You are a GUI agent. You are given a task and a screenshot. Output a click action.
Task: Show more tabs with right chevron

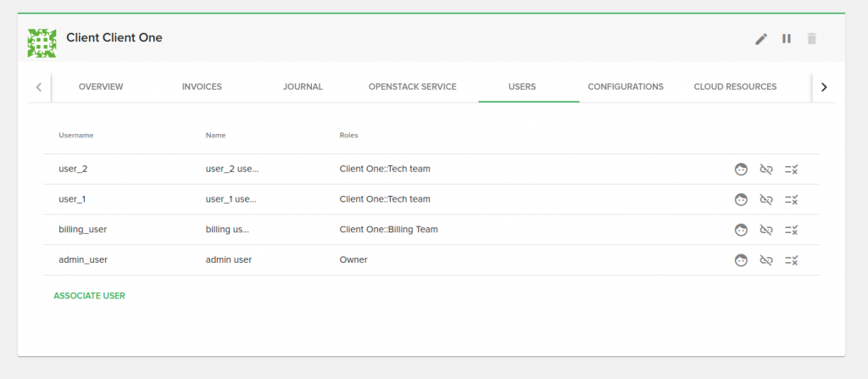click(x=824, y=87)
